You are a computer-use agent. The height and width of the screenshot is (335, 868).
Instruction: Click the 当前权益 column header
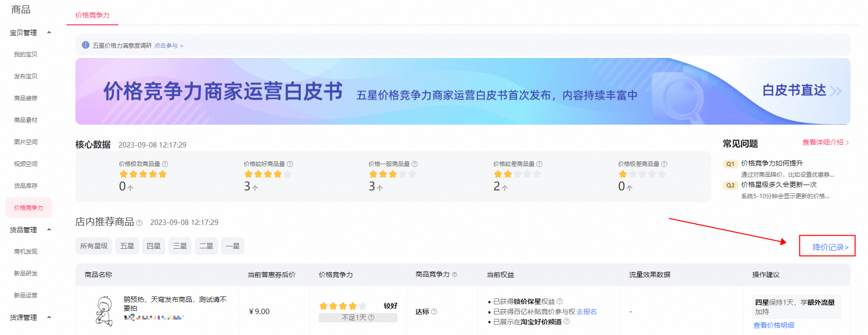500,275
